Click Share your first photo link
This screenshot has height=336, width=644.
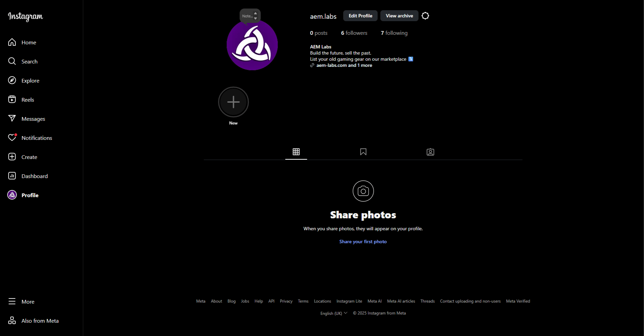coord(363,242)
